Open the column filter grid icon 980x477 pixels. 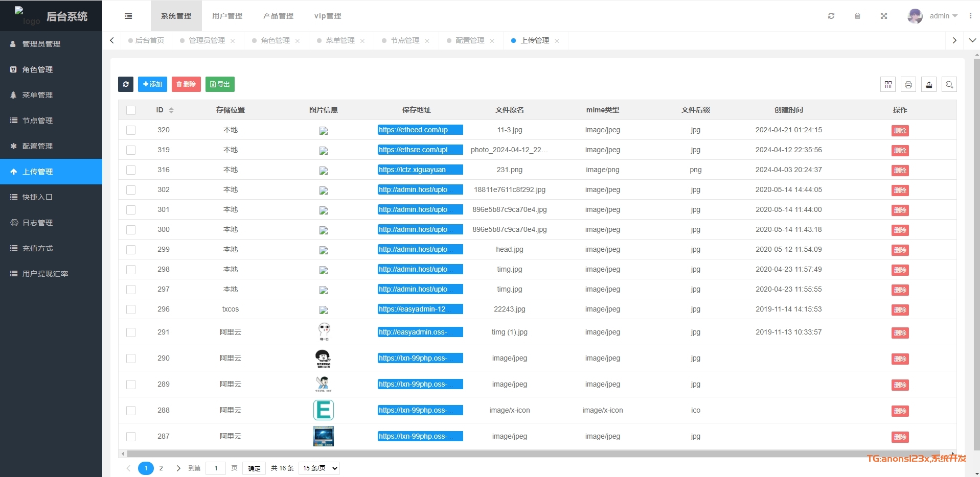pos(888,85)
